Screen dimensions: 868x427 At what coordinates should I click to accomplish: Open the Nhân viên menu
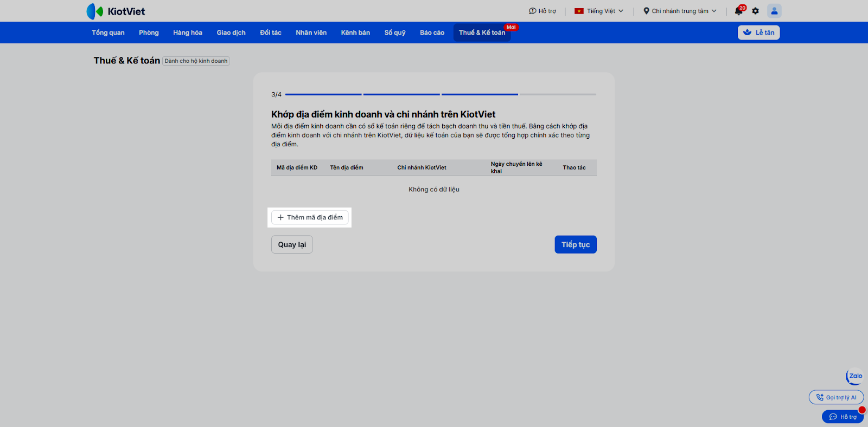coord(311,33)
